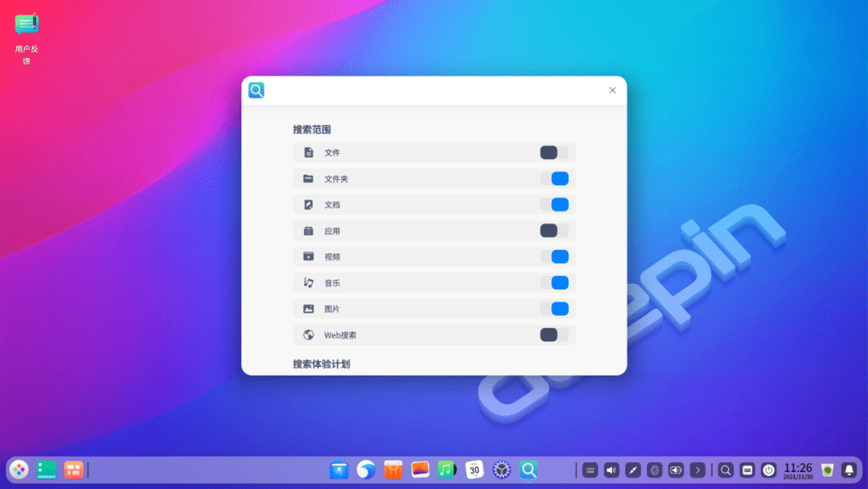Click the 图片 image icon
The image size is (868, 489).
[x=309, y=309]
